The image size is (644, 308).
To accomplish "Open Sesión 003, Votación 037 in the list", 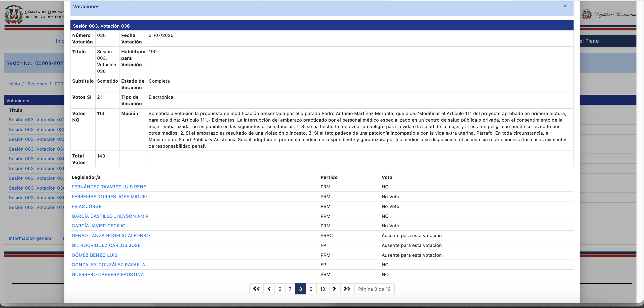I will (x=36, y=178).
